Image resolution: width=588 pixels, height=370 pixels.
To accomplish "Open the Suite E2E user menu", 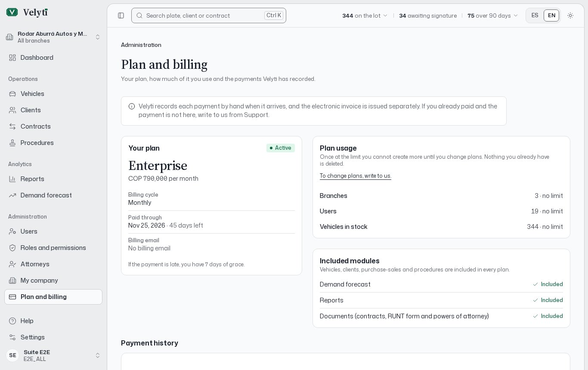I will 53,355.
